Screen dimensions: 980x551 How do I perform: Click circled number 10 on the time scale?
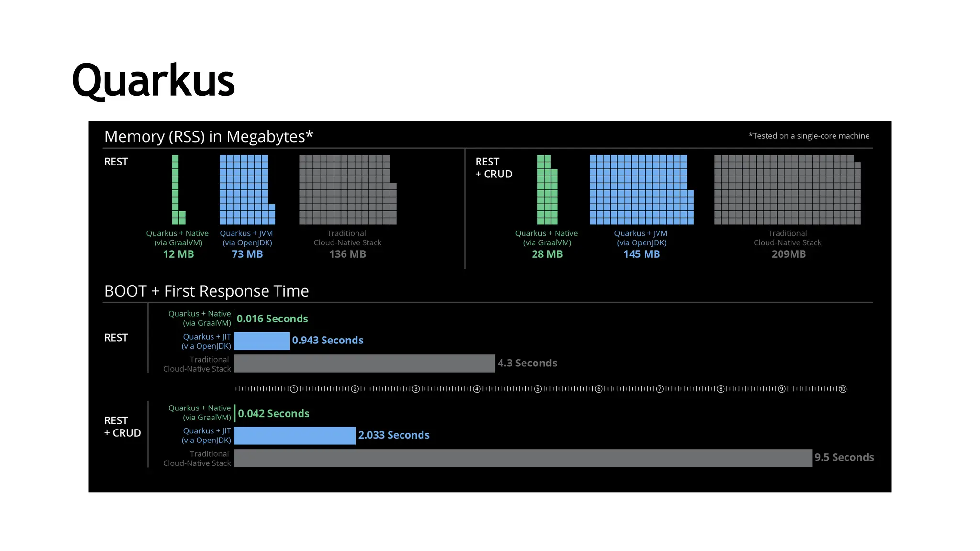[843, 389]
